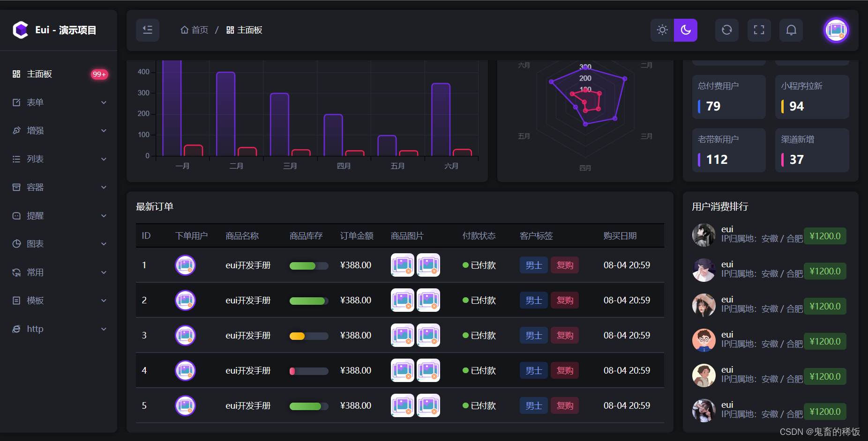Expand the http chevron arrow

(x=104, y=329)
